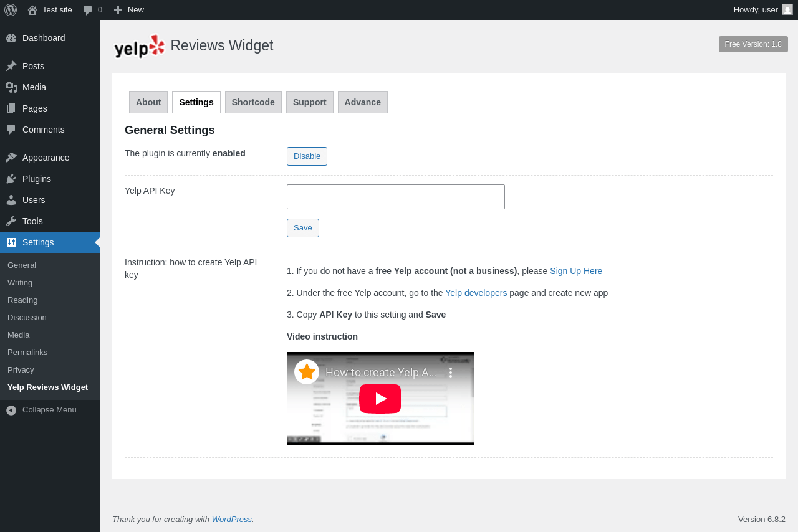Viewport: 798px width, 532px height.
Task: Go to the Support tab
Action: click(x=310, y=102)
